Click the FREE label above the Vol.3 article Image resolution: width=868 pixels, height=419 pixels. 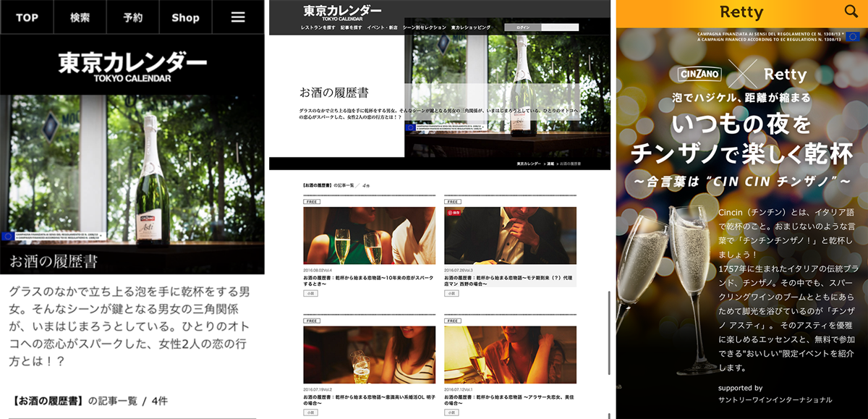(x=454, y=202)
